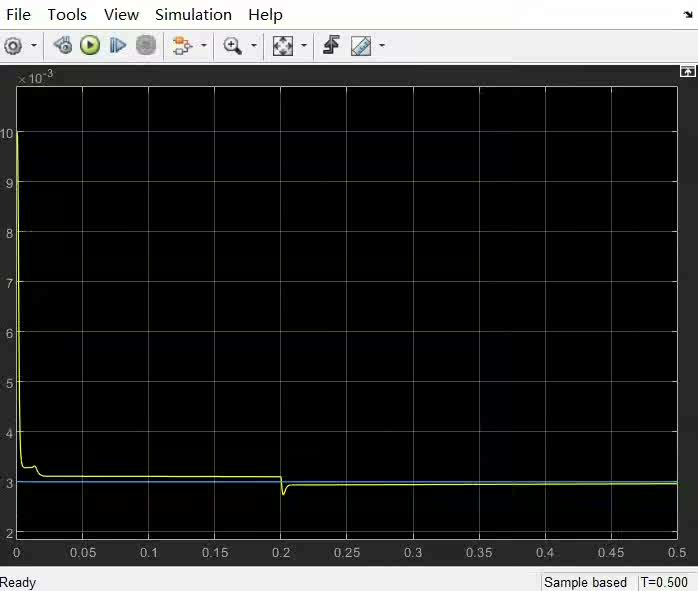Click the yellow signal dip near 0.2
Viewport: 698px width, 591px height.
(x=284, y=492)
